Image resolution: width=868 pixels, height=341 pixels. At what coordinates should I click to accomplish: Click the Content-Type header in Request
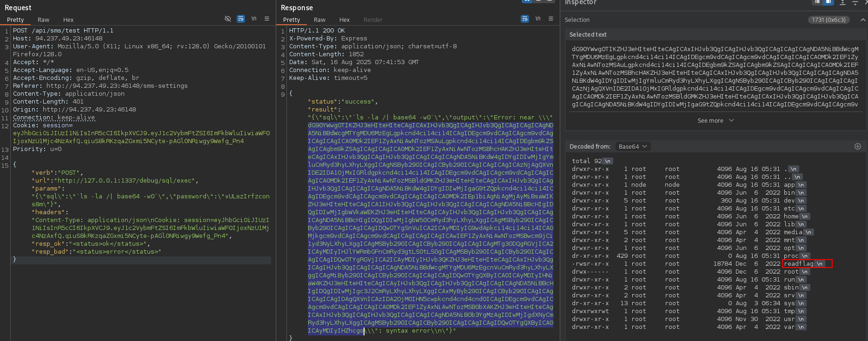(x=69, y=94)
